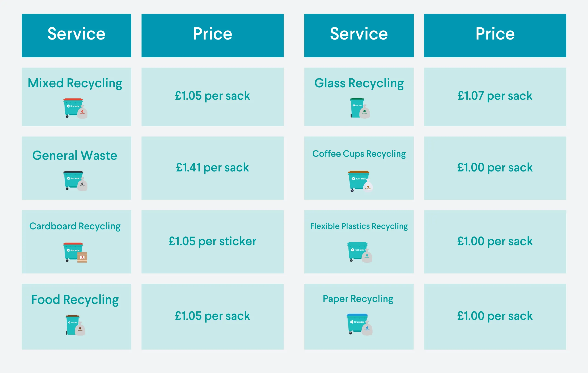Click the General Waste black-lid bin icon
588x373 pixels.
75,180
